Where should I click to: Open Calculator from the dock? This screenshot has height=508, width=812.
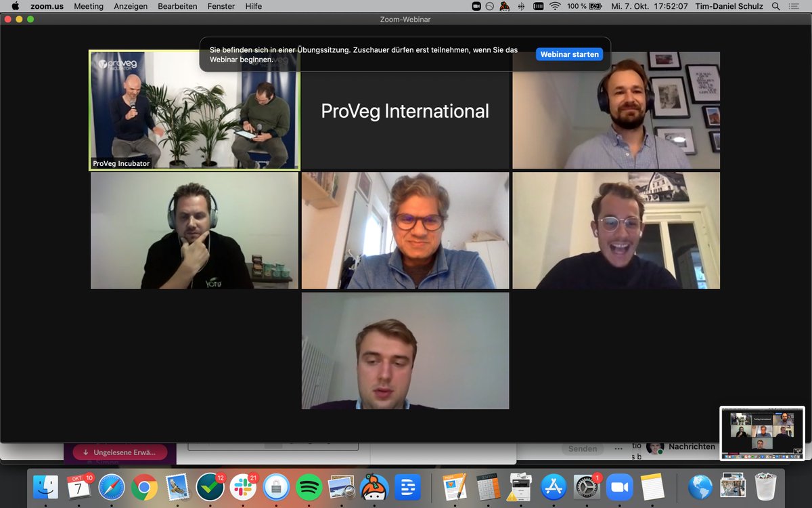pos(488,486)
